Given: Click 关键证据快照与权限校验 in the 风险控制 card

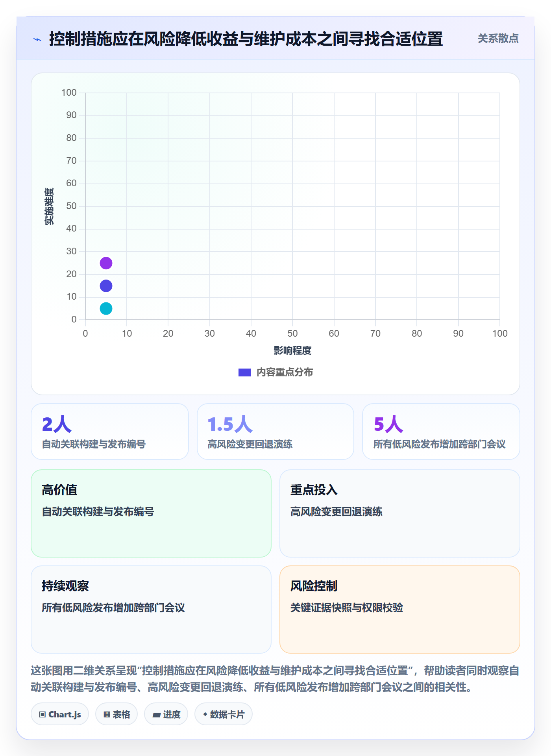Looking at the screenshot, I should pyautogui.click(x=347, y=608).
